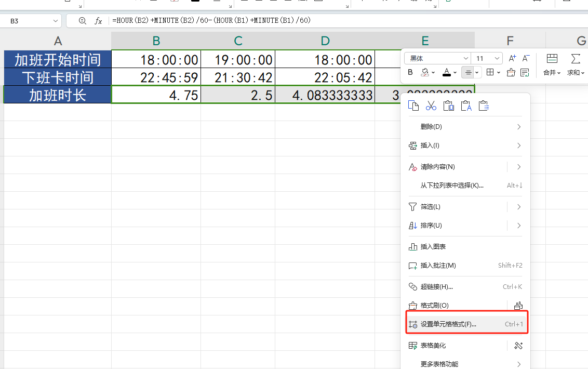Expand the 清除内容 submenu arrow
The height and width of the screenshot is (369, 588).
tap(519, 167)
